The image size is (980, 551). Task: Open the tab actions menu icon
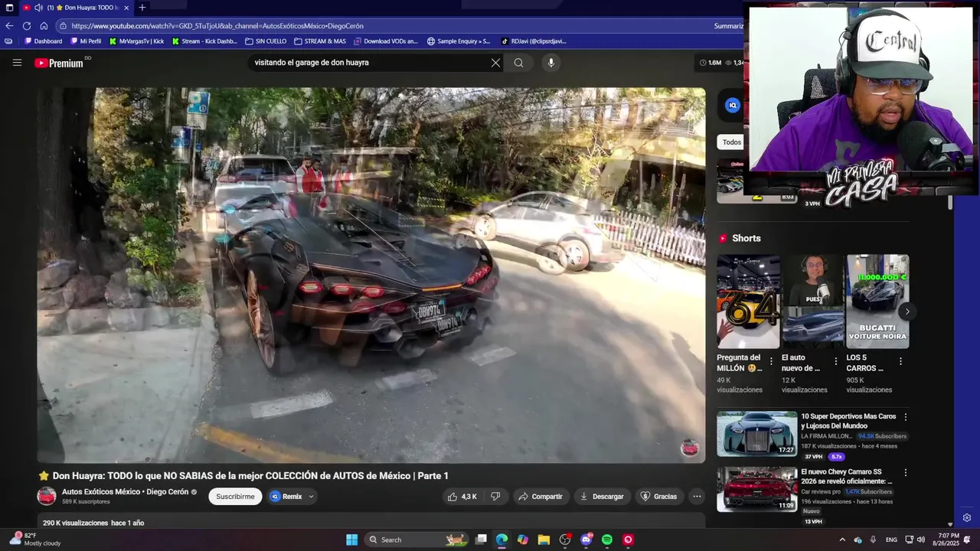(x=9, y=8)
